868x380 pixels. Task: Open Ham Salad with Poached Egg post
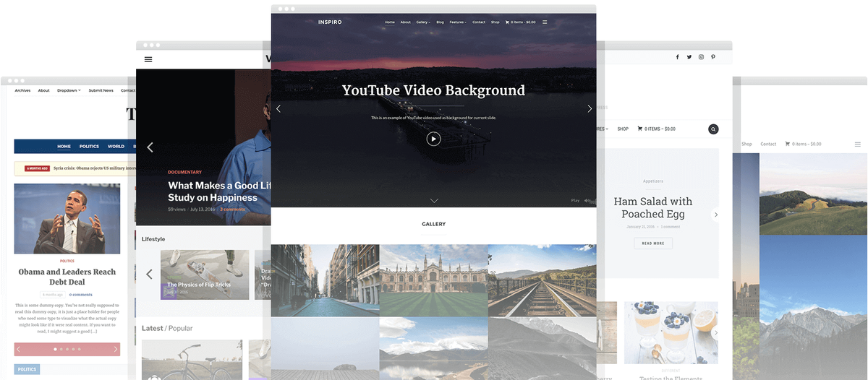click(653, 208)
